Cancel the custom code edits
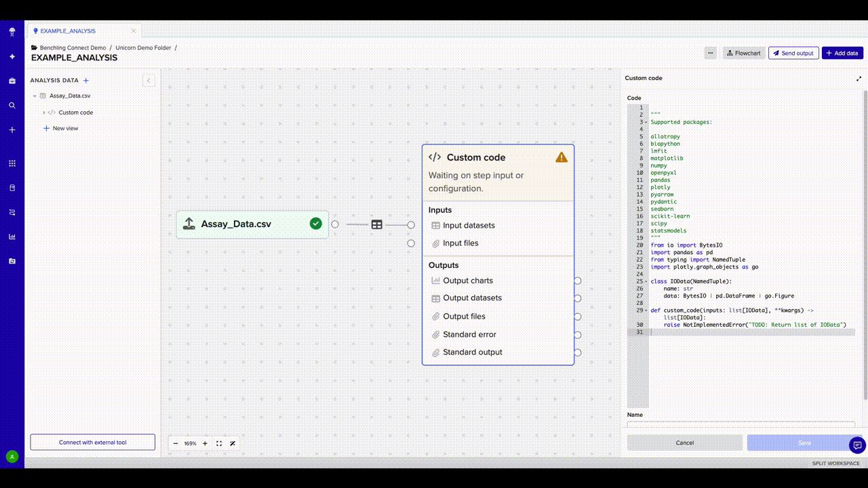The width and height of the screenshot is (868, 488). [x=685, y=443]
